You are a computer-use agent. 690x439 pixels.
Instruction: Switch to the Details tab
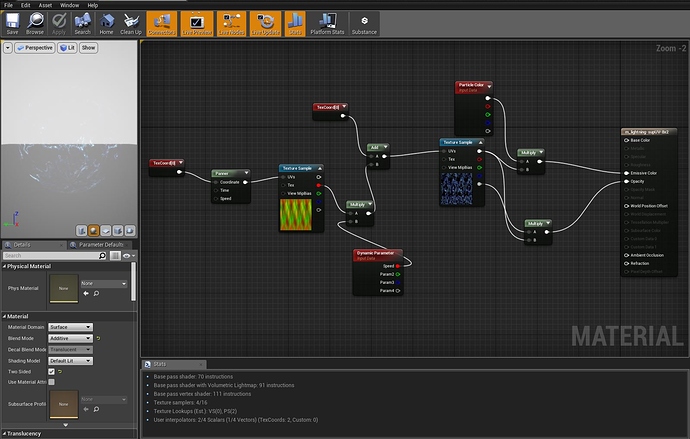34,245
